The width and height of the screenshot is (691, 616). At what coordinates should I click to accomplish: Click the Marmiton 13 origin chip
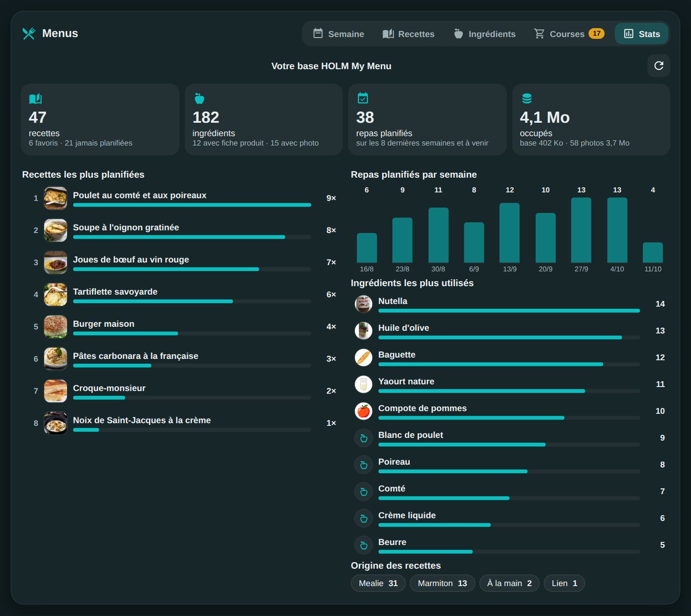click(442, 583)
